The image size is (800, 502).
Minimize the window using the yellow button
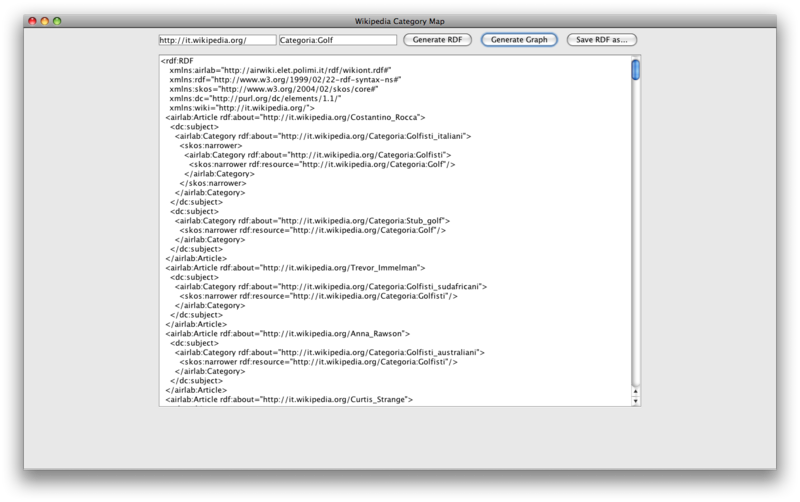[x=44, y=20]
